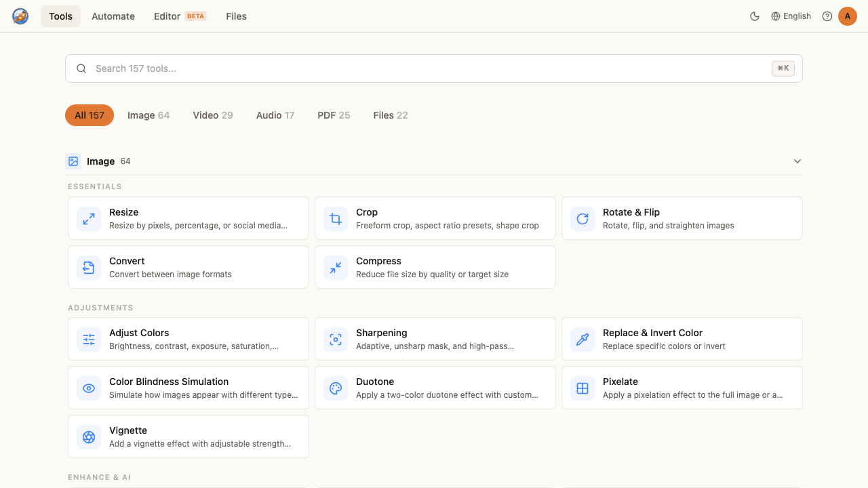Open the Compress tool title
This screenshot has width=868, height=488.
pos(378,261)
